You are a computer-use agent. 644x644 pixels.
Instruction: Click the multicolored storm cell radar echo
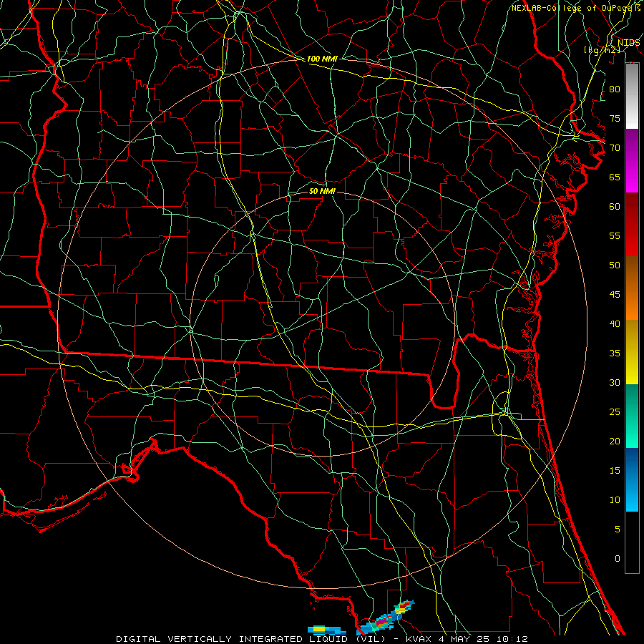(x=387, y=618)
